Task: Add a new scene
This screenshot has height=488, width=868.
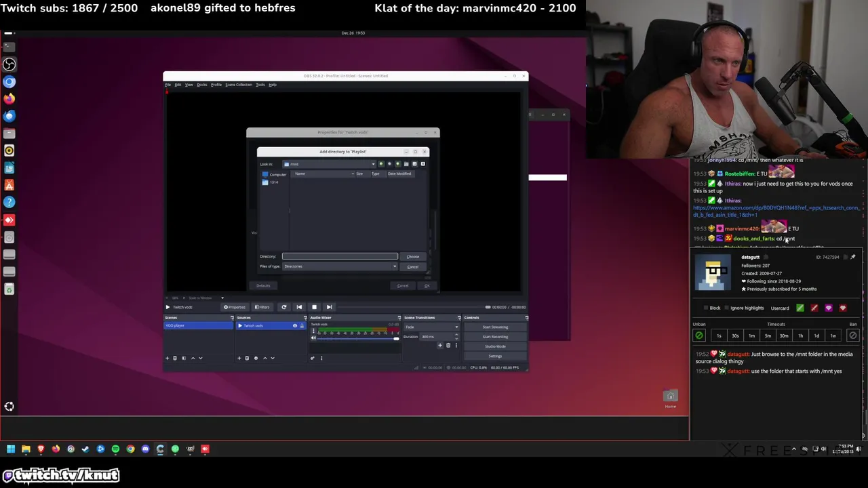Action: pos(167,358)
